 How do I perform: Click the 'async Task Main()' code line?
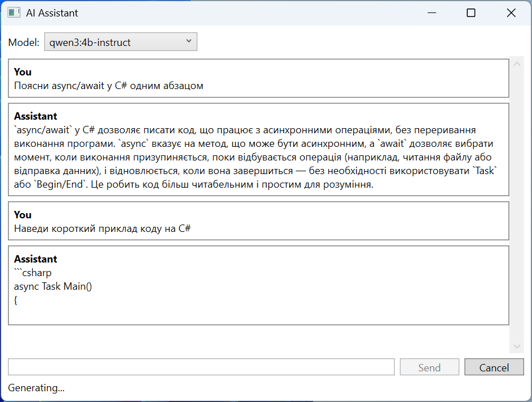(x=53, y=286)
